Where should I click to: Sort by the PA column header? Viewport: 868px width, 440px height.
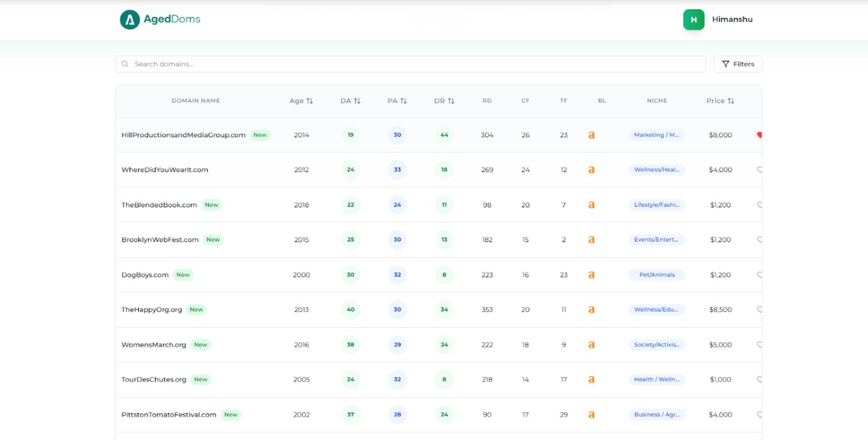[x=397, y=101]
